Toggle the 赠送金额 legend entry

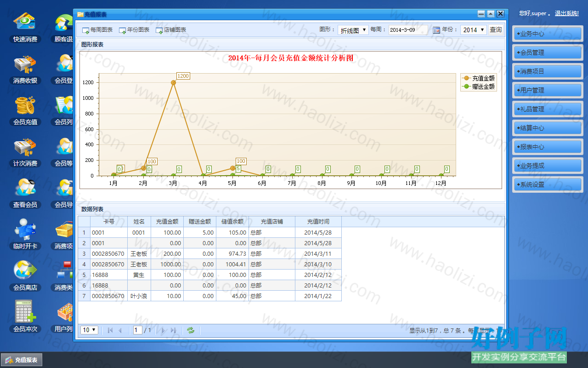pos(479,86)
